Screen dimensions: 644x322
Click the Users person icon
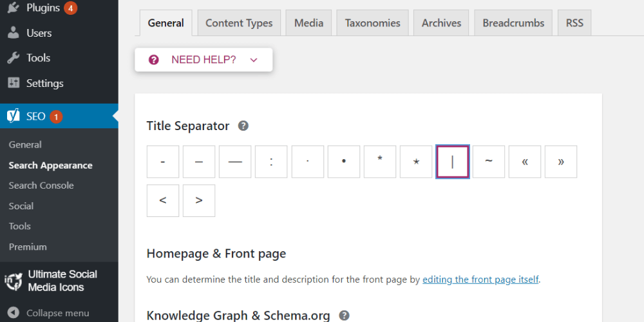pos(14,33)
